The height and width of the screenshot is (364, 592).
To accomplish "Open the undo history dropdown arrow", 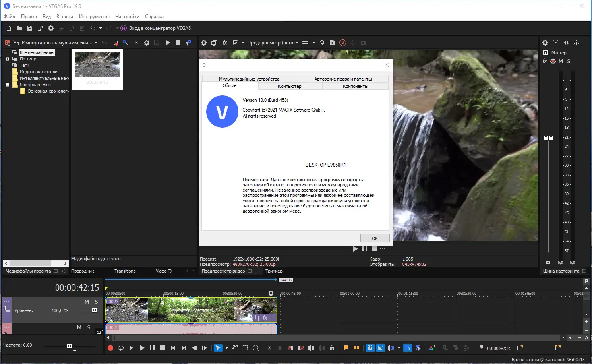I will click(x=101, y=28).
